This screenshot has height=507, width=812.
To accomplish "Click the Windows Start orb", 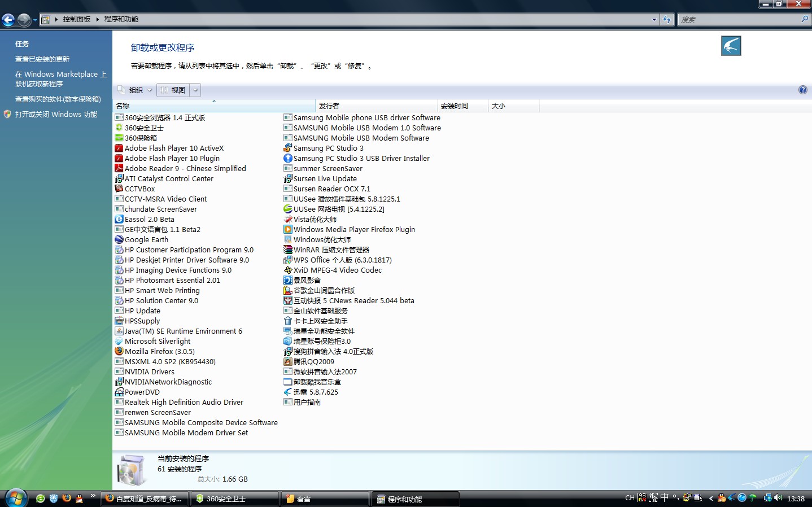I will pyautogui.click(x=16, y=498).
